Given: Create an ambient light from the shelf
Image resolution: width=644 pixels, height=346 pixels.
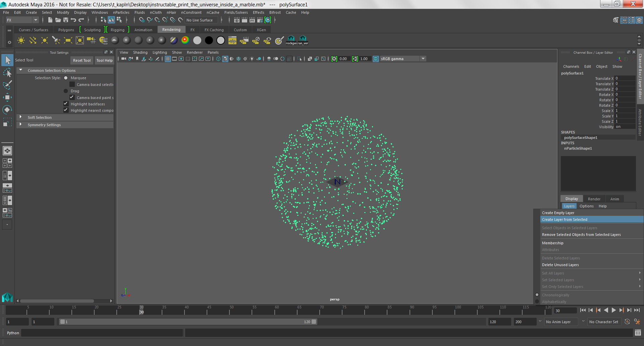Looking at the screenshot, I should [21, 41].
